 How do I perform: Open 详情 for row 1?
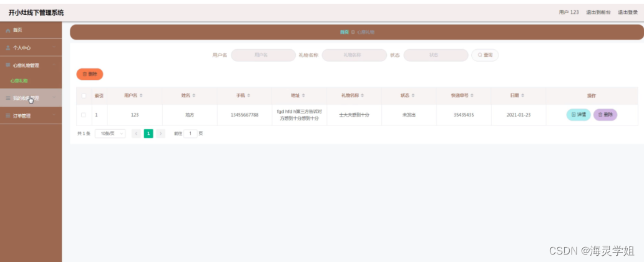[578, 115]
